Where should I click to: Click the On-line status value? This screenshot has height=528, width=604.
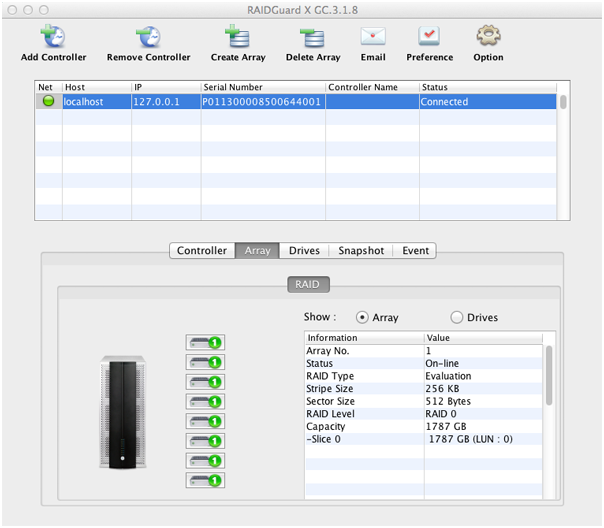pyautogui.click(x=442, y=363)
